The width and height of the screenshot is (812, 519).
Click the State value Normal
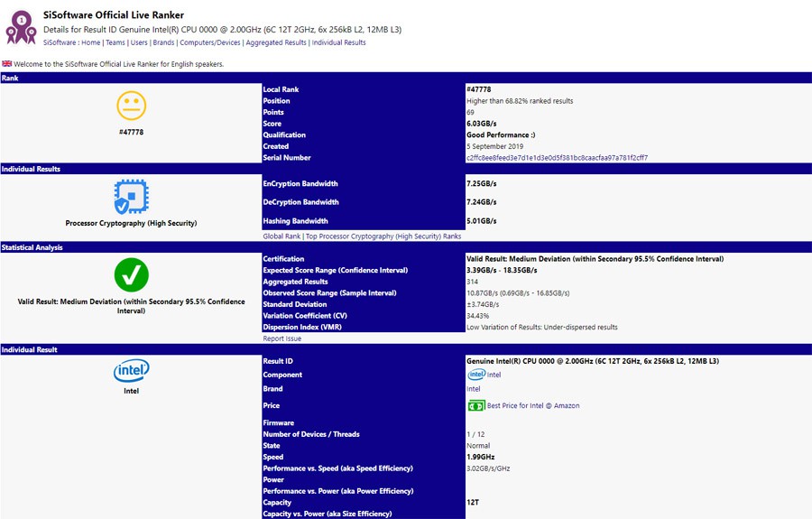(478, 446)
